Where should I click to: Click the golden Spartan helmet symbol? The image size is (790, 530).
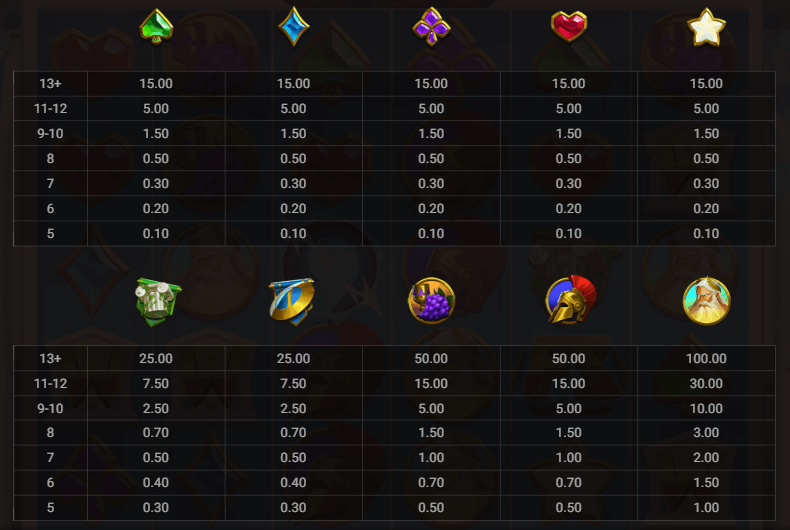point(570,300)
